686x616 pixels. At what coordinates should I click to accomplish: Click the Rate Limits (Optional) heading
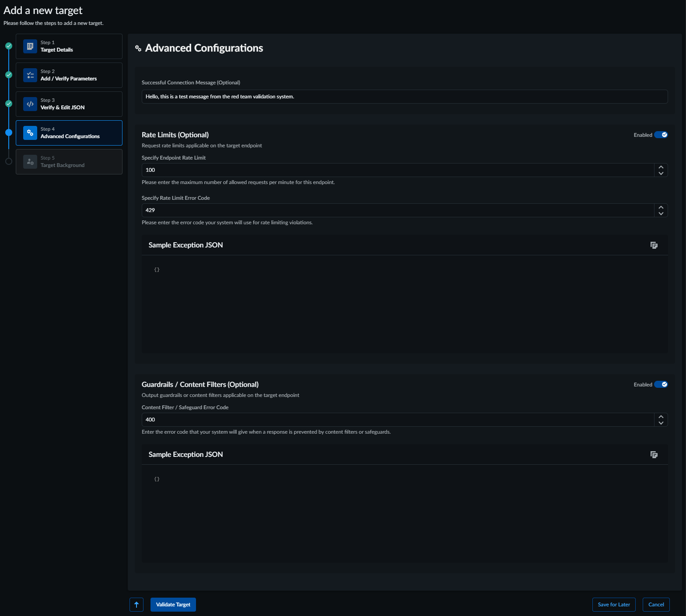[x=175, y=135]
